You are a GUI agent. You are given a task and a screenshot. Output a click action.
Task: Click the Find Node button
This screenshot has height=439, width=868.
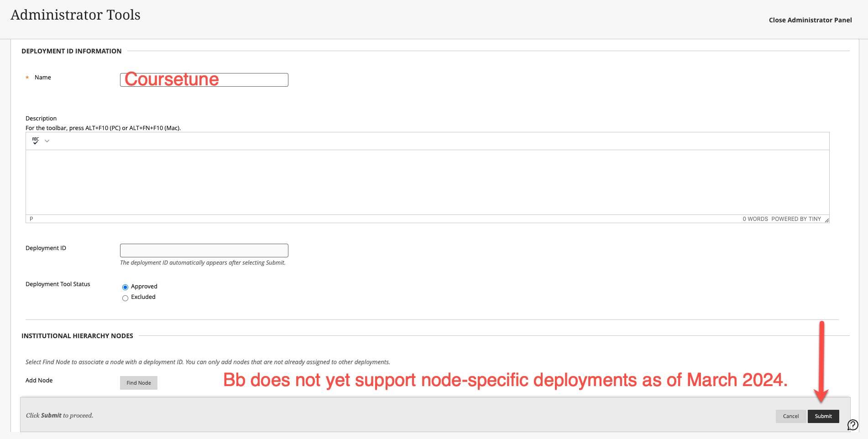click(x=139, y=383)
